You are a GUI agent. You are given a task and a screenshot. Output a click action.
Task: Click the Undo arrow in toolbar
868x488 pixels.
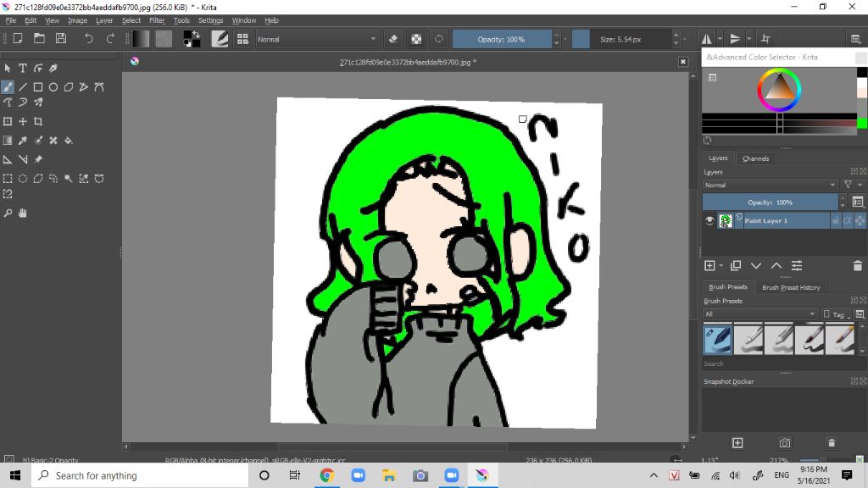tap(88, 39)
